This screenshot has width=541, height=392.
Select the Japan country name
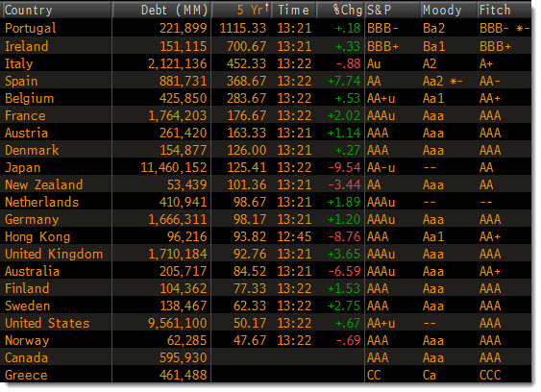[23, 168]
